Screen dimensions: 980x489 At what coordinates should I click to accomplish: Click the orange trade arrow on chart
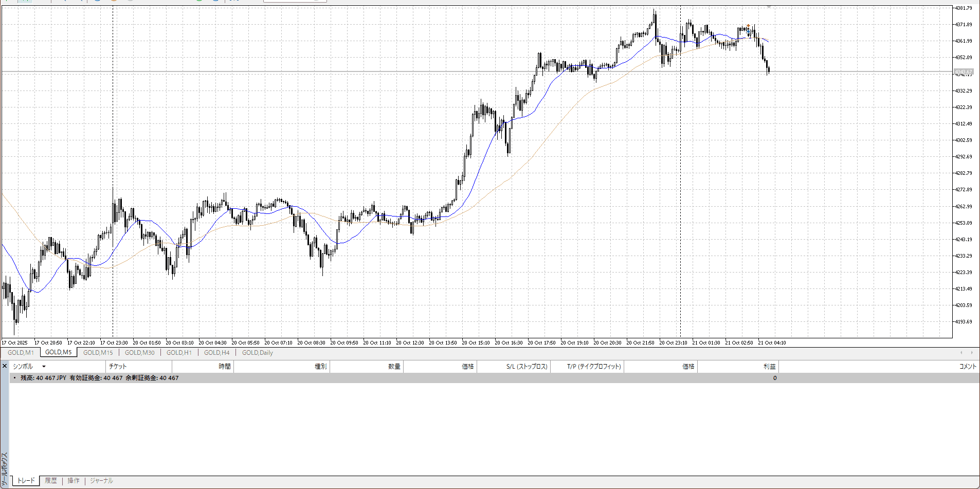(x=748, y=25)
